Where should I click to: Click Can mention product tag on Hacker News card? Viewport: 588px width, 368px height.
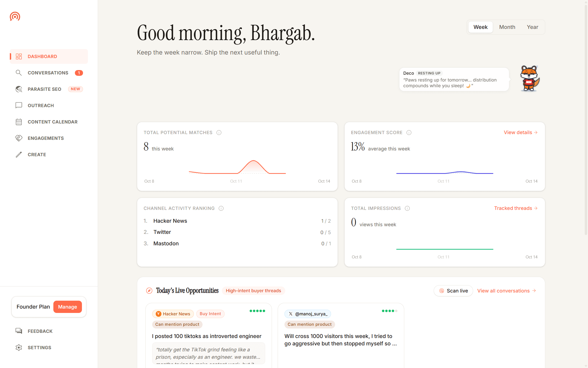[x=177, y=324]
